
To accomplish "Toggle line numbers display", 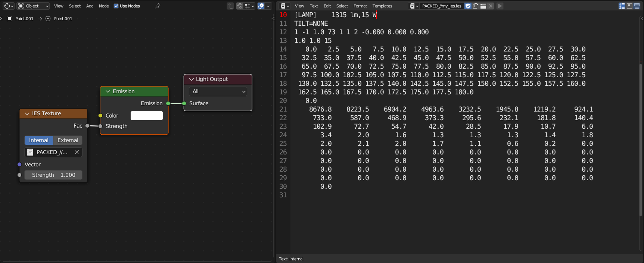I will [x=622, y=6].
